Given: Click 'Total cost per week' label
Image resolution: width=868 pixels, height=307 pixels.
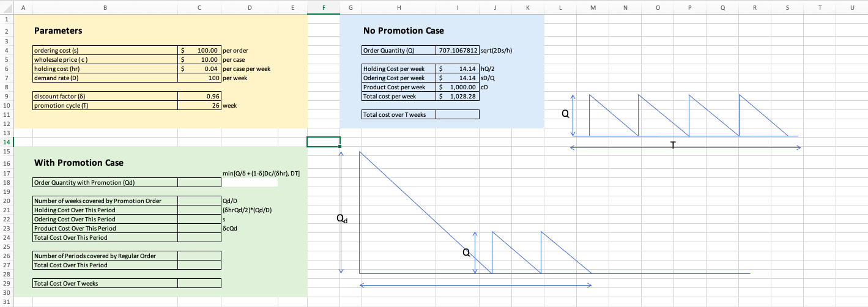Looking at the screenshot, I should (398, 96).
